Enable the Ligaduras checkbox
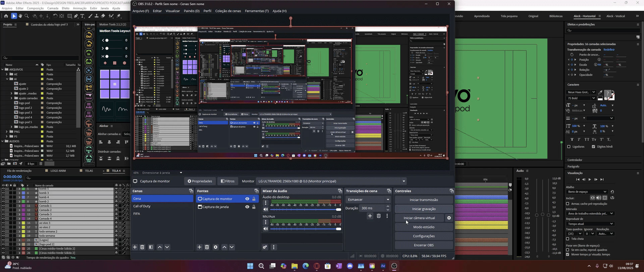 (569, 147)
